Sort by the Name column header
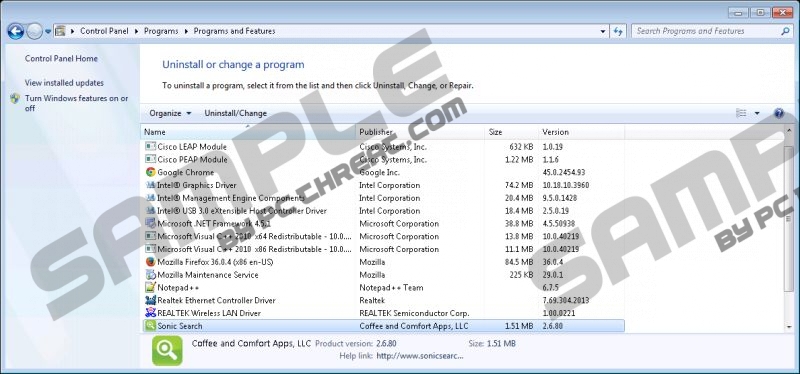 coord(248,132)
